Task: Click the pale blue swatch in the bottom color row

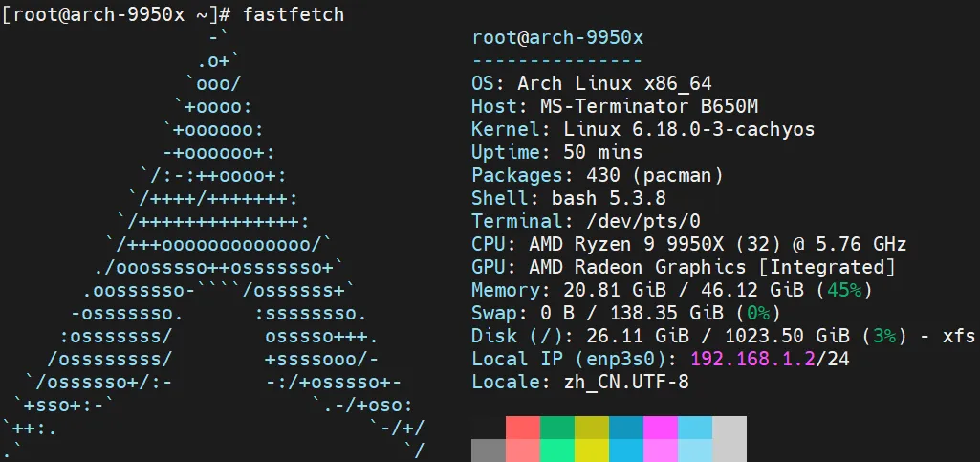Action: point(695,451)
